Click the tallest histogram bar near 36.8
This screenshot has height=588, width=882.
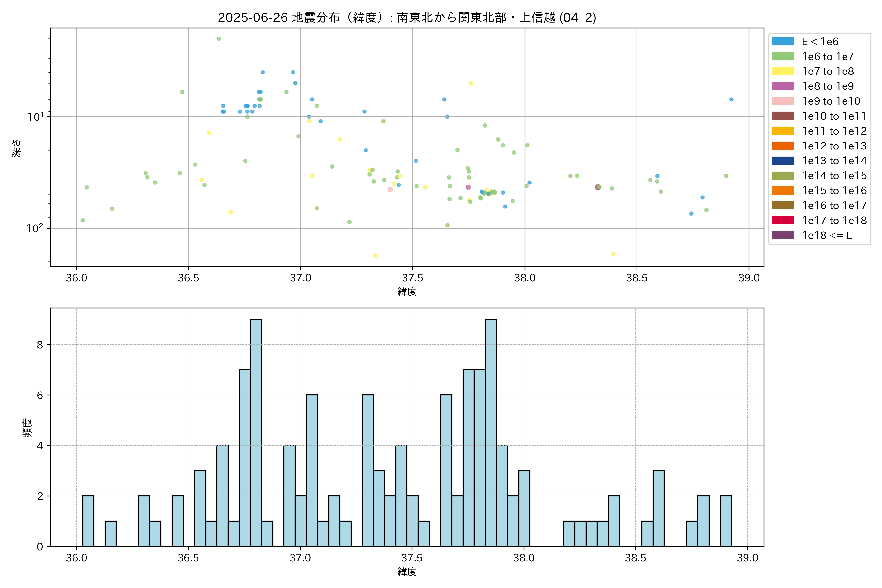[x=256, y=432]
